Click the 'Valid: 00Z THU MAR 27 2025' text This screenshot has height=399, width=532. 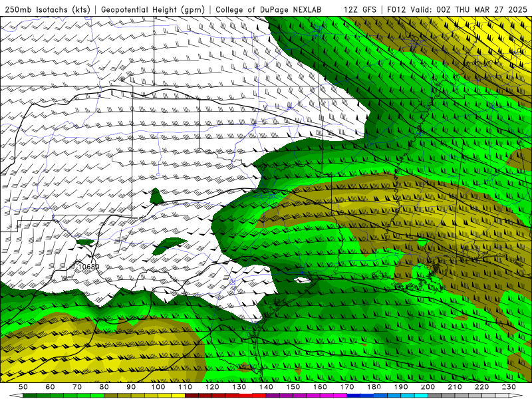(469, 9)
